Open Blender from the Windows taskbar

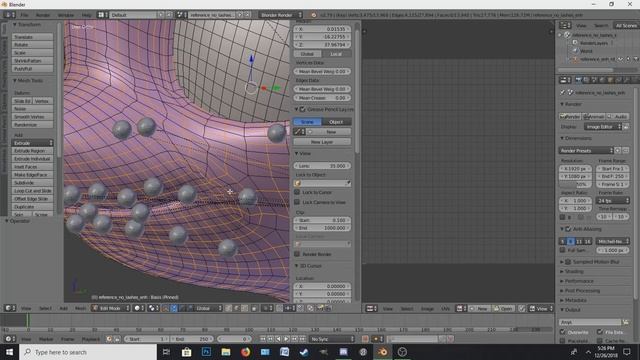tap(382, 352)
